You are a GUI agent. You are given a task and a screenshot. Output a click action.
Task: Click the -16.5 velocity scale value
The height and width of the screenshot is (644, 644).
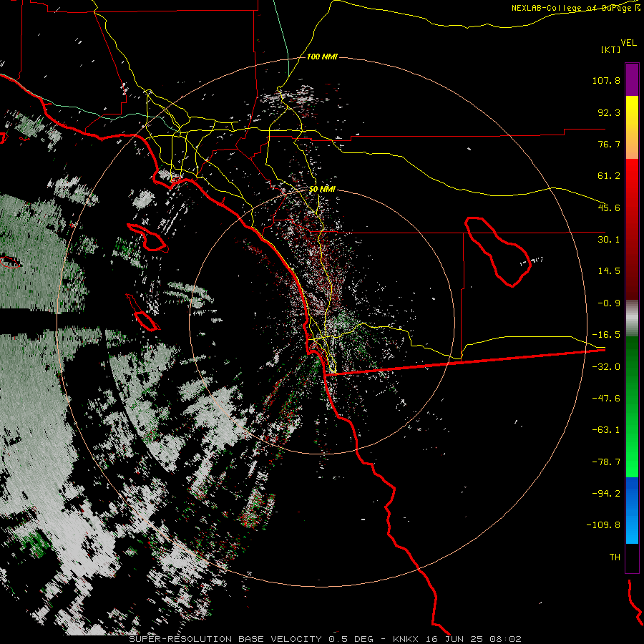(x=606, y=335)
